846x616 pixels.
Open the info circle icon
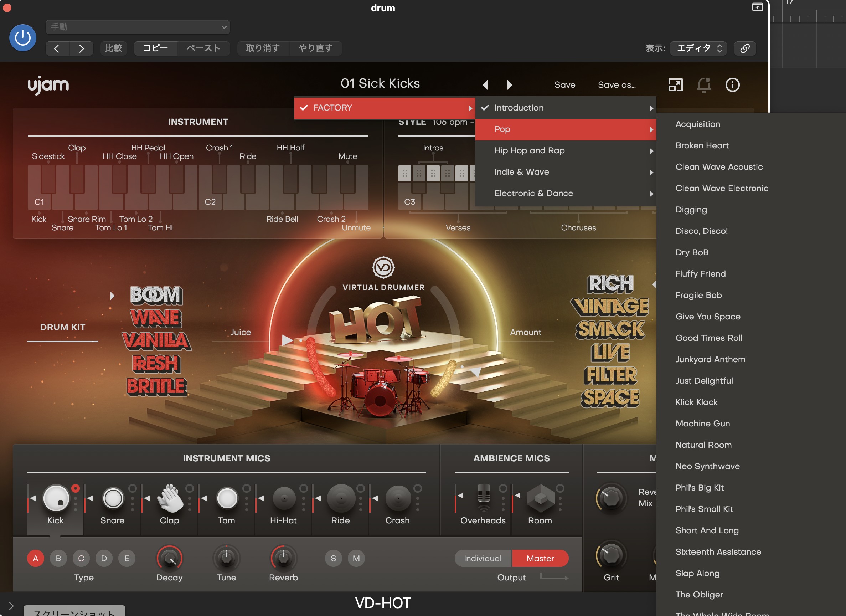coord(732,85)
